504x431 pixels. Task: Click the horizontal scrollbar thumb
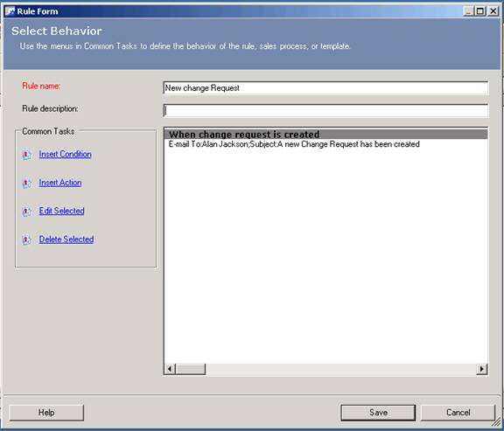click(x=191, y=369)
